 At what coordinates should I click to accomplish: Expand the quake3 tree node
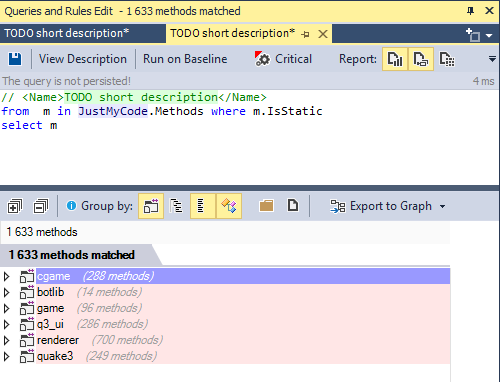(x=6, y=356)
